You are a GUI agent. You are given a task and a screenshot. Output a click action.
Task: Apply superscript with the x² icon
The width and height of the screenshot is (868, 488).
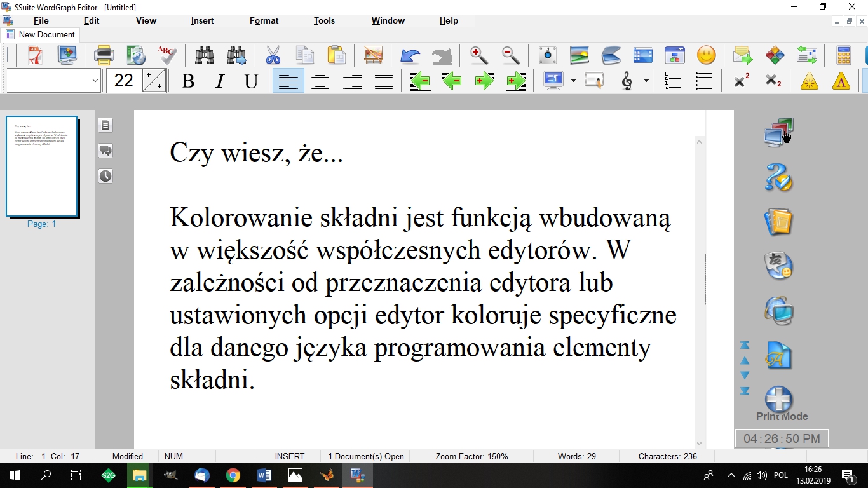tap(740, 81)
